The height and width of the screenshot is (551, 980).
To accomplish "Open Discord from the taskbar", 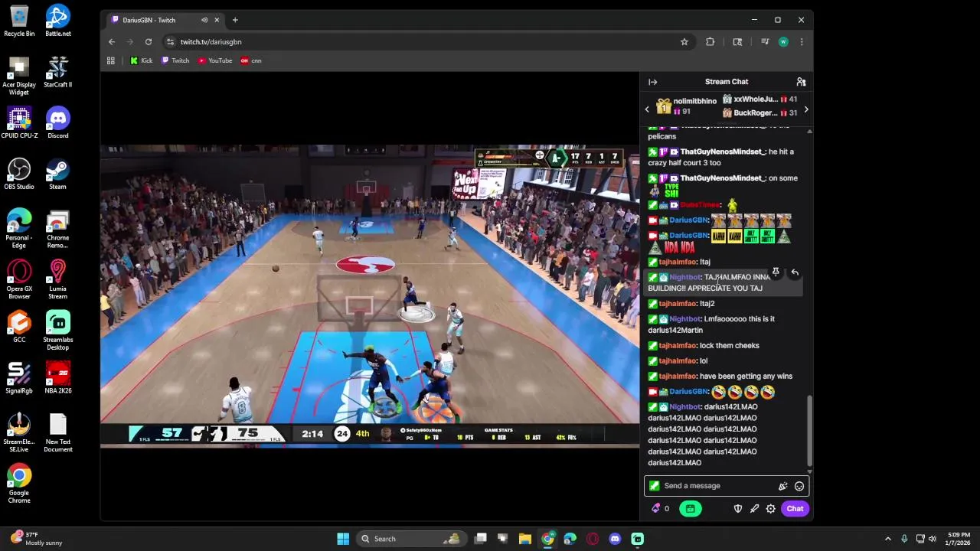I will (615, 539).
